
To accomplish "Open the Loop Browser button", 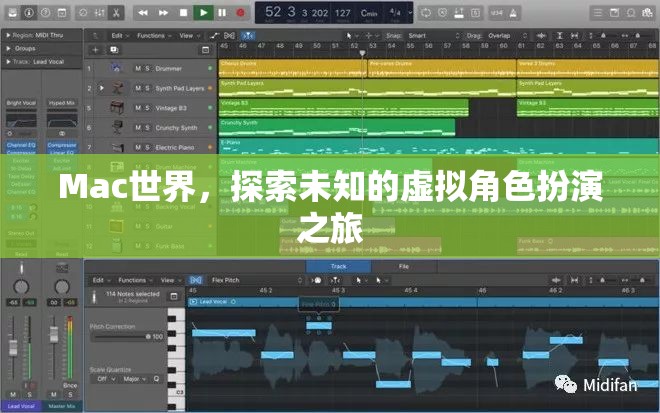I will point(631,13).
